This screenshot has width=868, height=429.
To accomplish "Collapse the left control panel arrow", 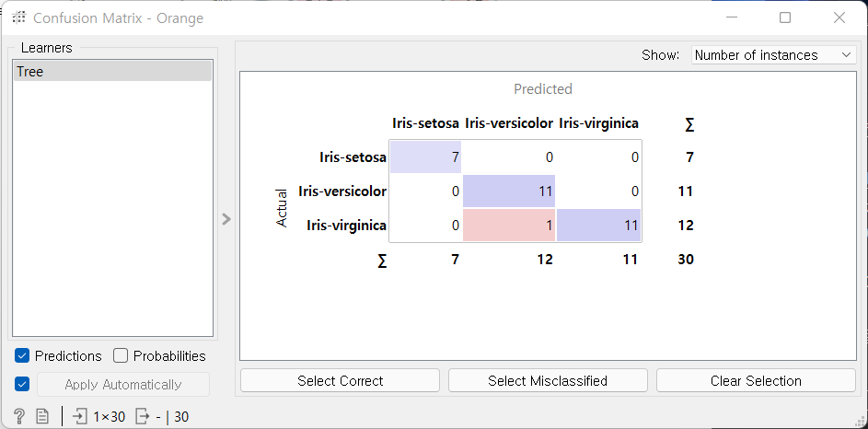I will tap(226, 219).
